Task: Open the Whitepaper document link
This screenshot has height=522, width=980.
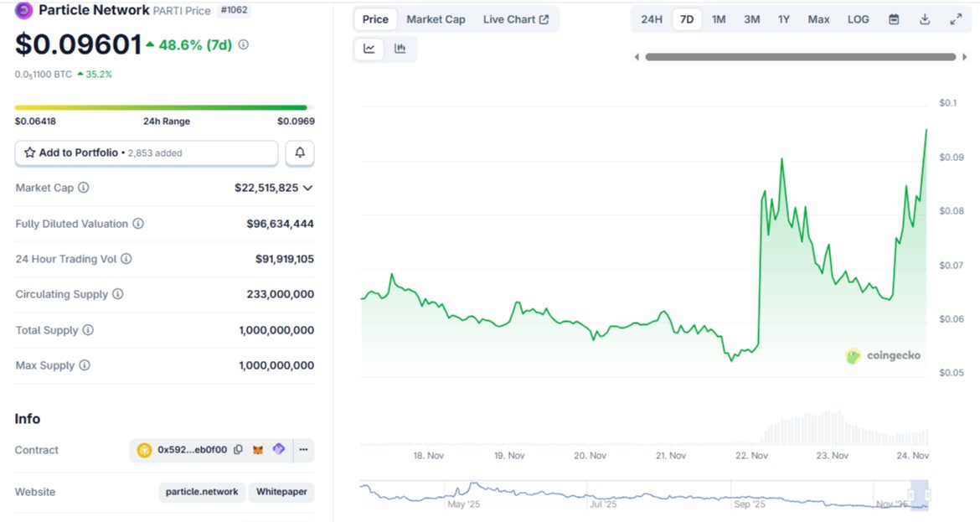Action: (281, 492)
